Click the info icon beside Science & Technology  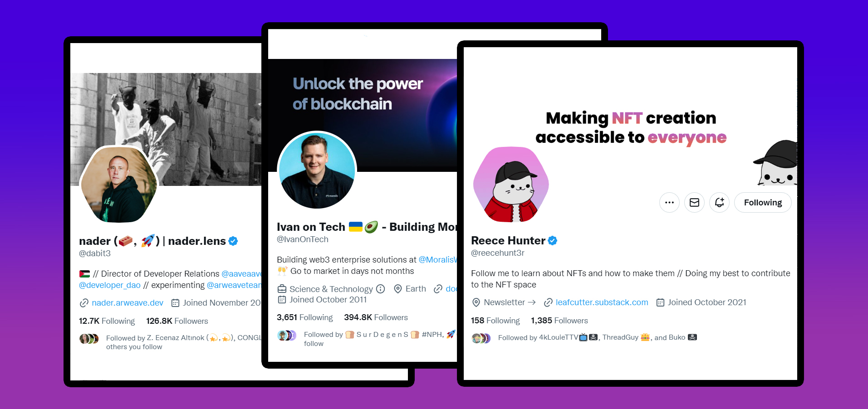pos(381,289)
